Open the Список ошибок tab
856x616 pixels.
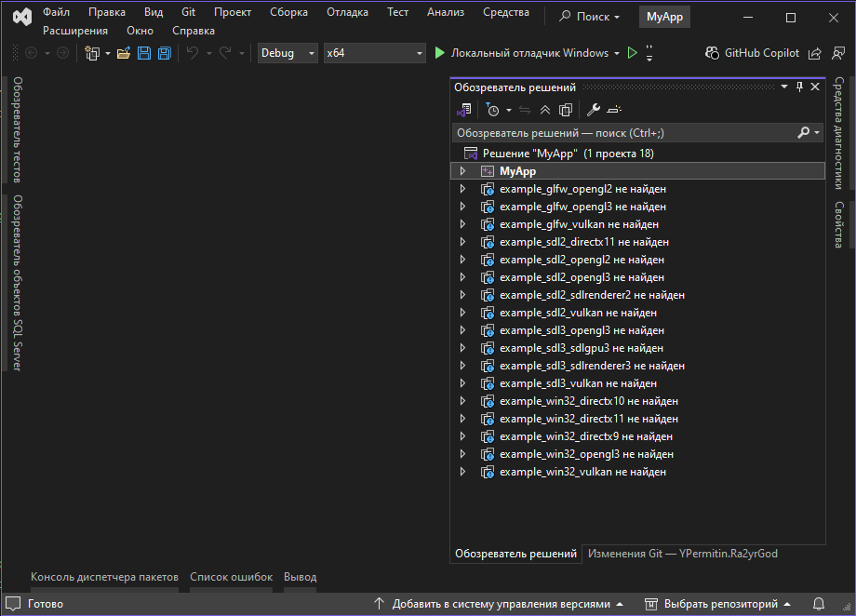pyautogui.click(x=231, y=577)
